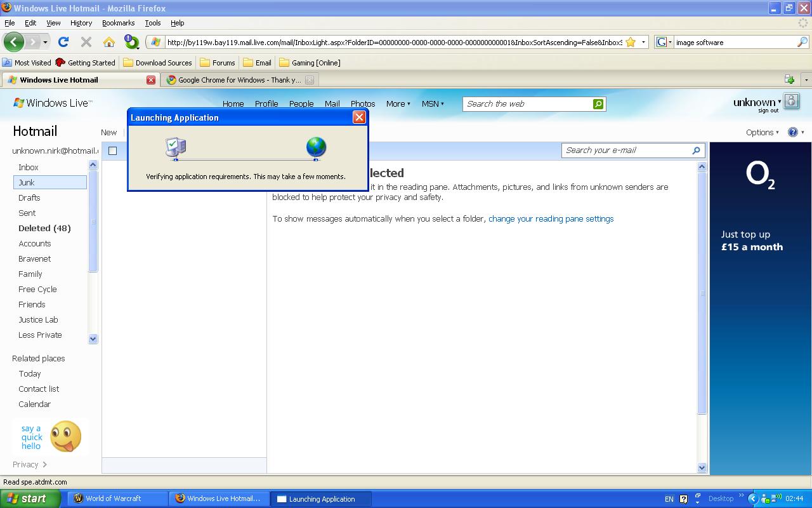Expand the MSN dropdown menu

433,104
